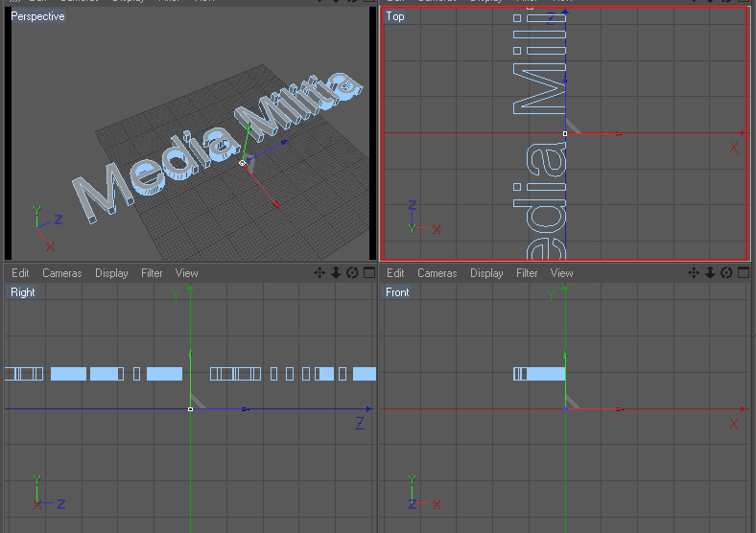Click the Right viewport label
Viewport: 756px width, 533px height.
(23, 292)
